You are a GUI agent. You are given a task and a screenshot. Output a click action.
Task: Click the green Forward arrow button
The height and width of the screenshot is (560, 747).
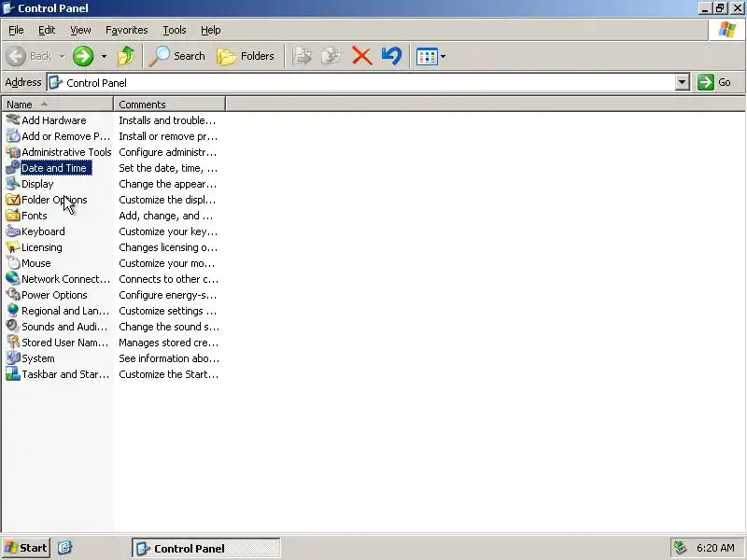click(x=83, y=56)
